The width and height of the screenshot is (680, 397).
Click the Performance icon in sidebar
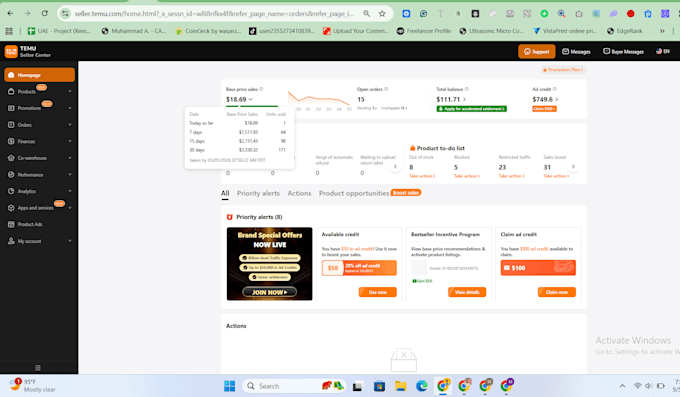point(11,174)
